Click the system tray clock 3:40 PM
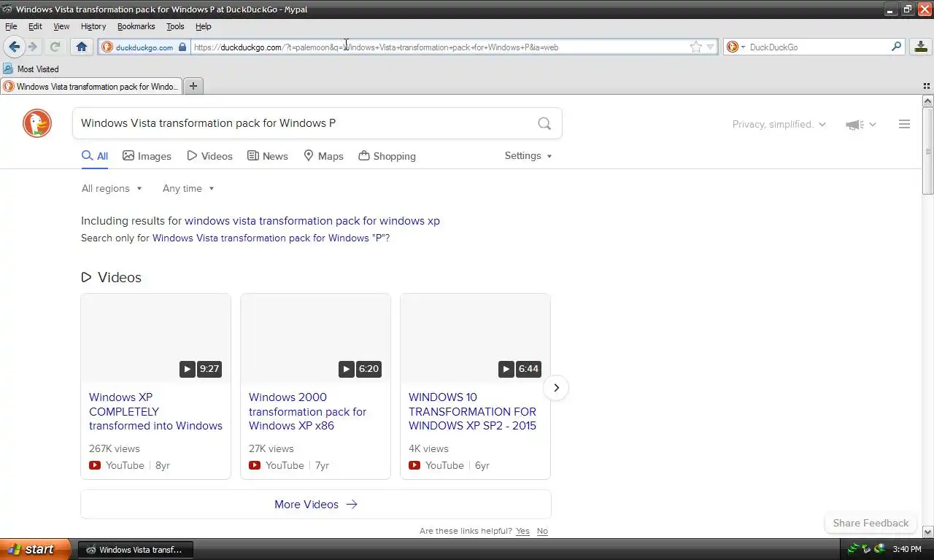Screen dimensions: 934x560 click(906, 549)
